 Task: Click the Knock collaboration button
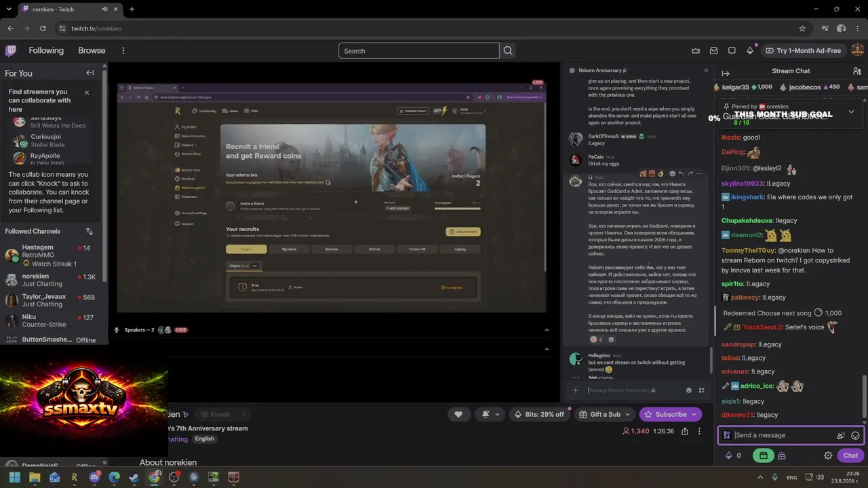tap(216, 414)
